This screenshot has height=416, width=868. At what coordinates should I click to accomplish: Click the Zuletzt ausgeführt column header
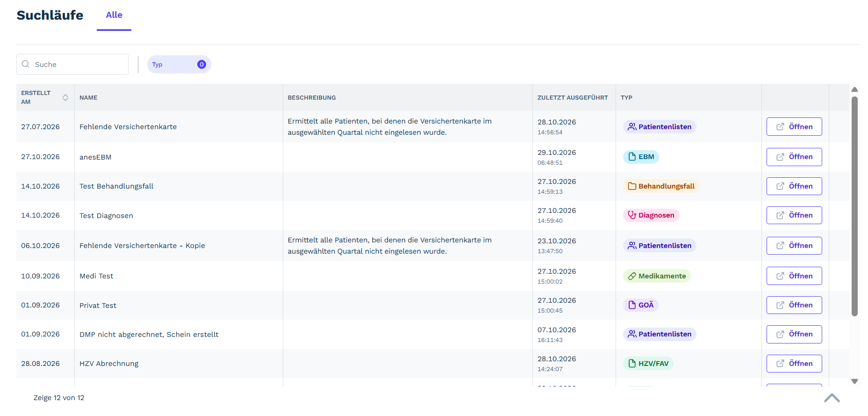573,98
